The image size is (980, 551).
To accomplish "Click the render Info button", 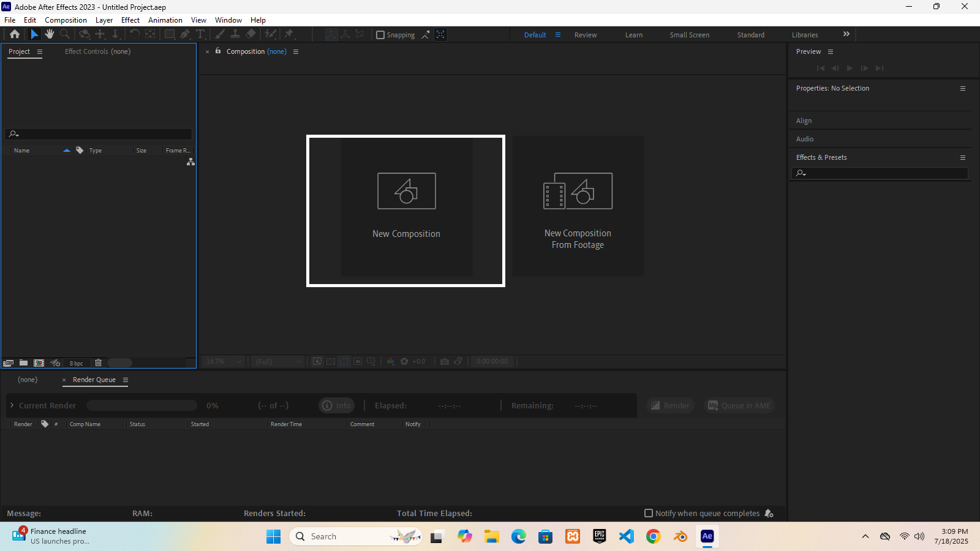I will tap(337, 405).
